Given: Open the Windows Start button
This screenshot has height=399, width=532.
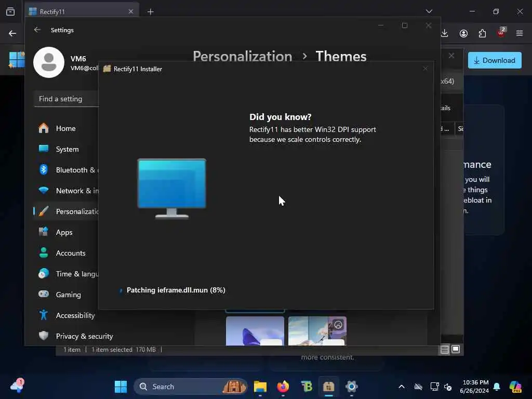Looking at the screenshot, I should pos(121,387).
